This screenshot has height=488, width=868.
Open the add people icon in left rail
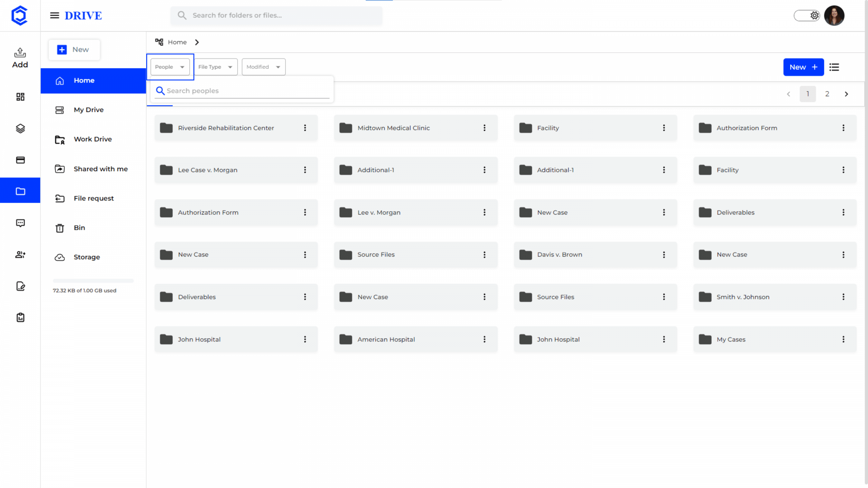pyautogui.click(x=20, y=255)
